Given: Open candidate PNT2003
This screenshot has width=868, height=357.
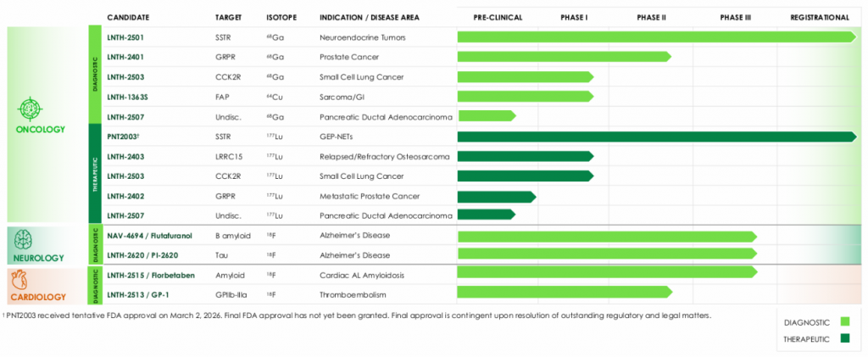Looking at the screenshot, I should point(123,137).
